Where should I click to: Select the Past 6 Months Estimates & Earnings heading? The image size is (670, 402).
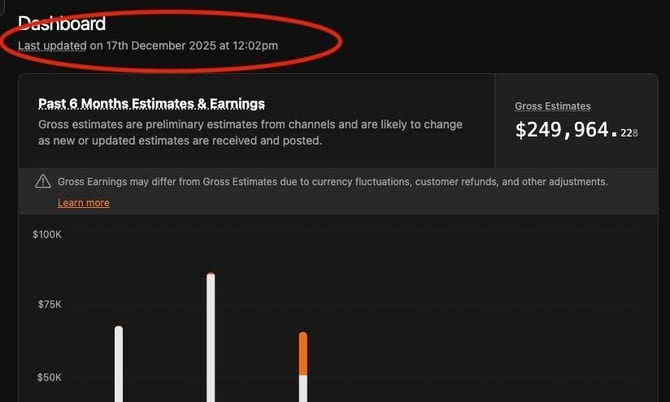[x=151, y=104]
